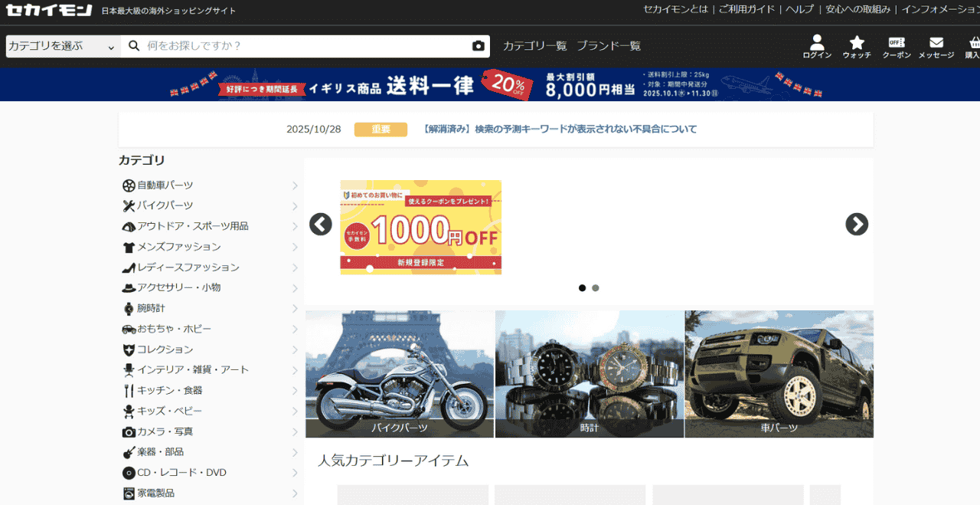Select the second carousel dot indicator
Screen dimensions: 980x505
596,288
